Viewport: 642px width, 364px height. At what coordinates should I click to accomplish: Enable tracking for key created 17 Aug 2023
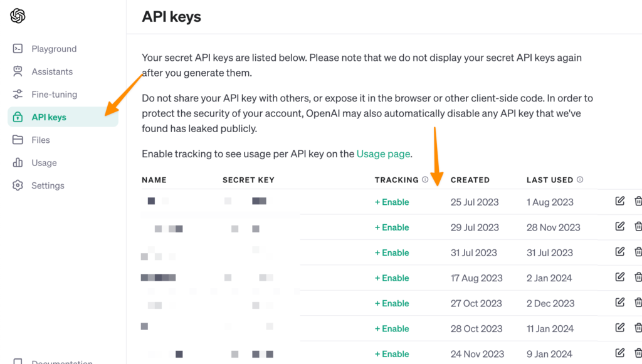[392, 278]
